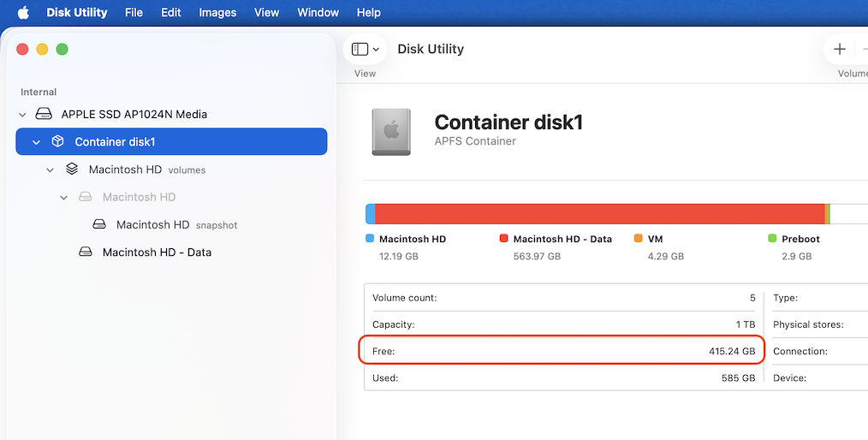This screenshot has height=440, width=868.
Task: Click the large container disk image
Action: (391, 132)
